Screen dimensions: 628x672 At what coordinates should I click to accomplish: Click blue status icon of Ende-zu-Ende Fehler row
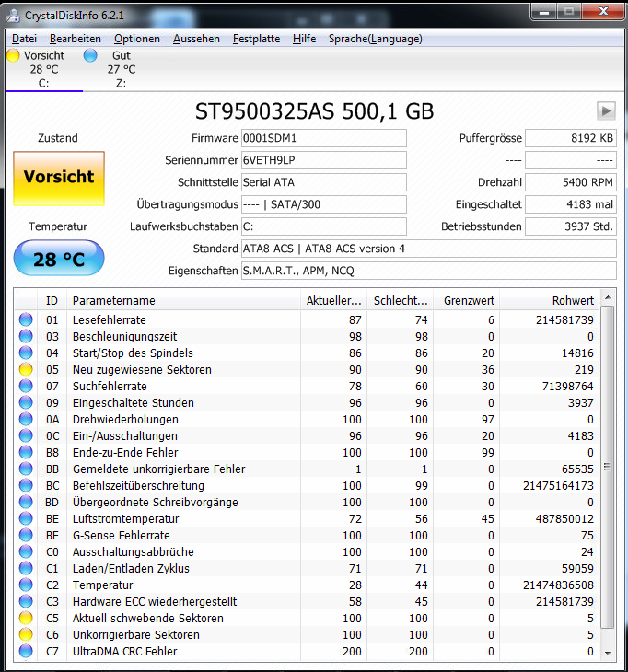click(26, 452)
